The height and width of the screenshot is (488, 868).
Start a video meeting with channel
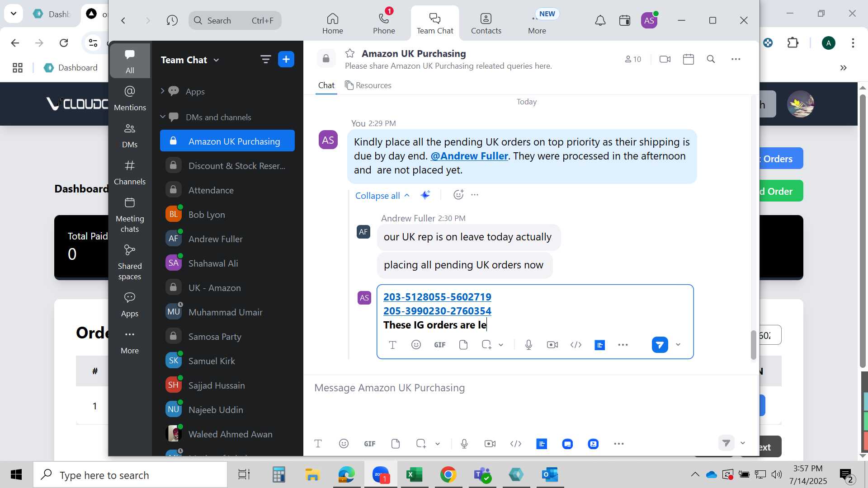[x=665, y=59]
